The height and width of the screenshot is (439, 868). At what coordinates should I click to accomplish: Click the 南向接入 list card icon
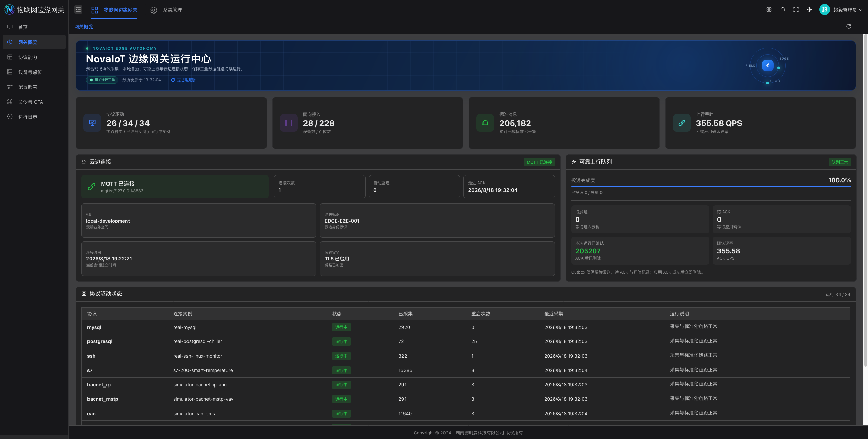289,123
